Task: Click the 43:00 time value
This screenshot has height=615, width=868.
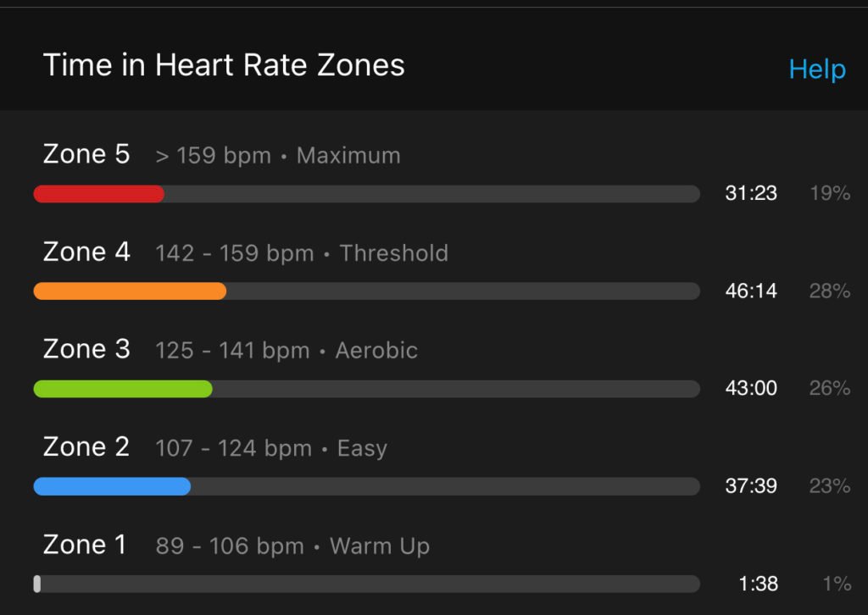Action: (751, 388)
